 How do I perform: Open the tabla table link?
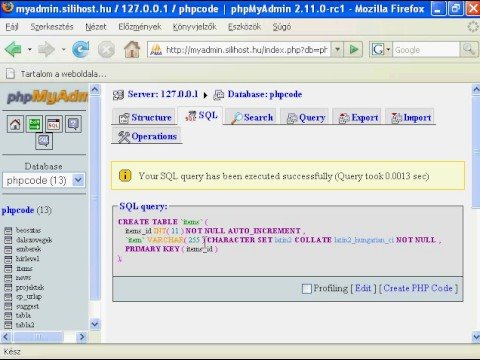click(23, 315)
